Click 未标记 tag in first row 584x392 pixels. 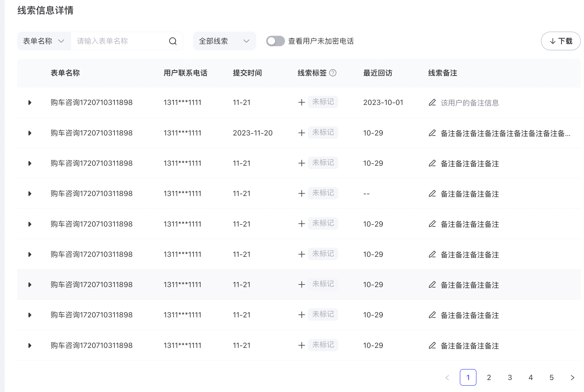323,102
